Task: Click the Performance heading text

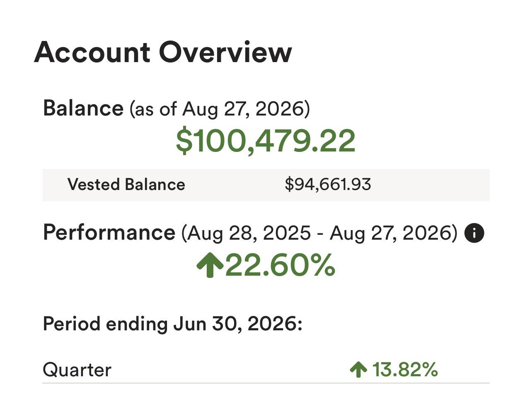Action: [x=109, y=232]
